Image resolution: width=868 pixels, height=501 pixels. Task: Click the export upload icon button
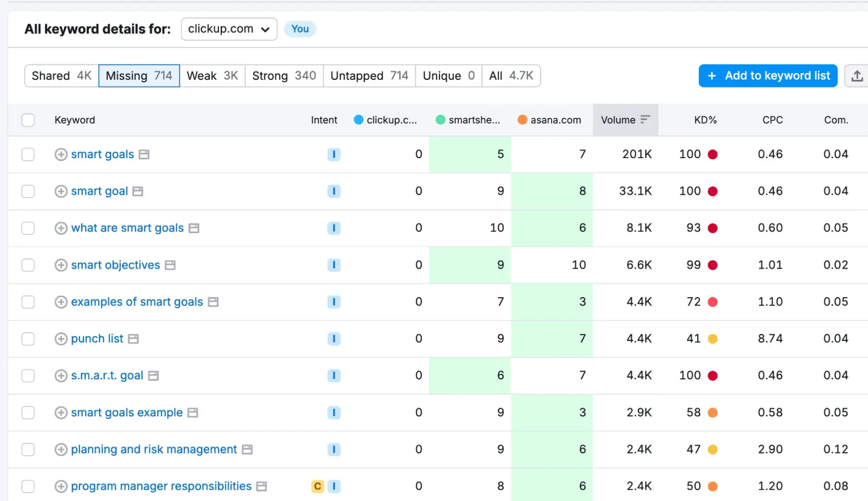857,76
